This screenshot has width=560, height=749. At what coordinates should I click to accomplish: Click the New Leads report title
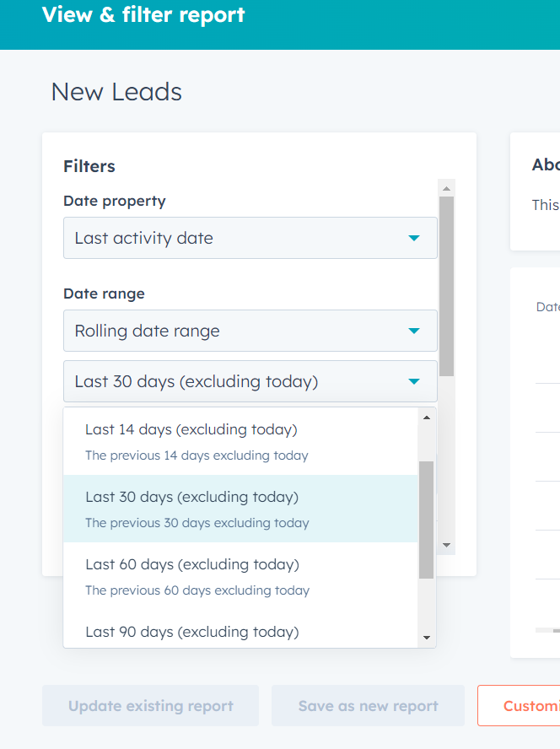(x=116, y=91)
